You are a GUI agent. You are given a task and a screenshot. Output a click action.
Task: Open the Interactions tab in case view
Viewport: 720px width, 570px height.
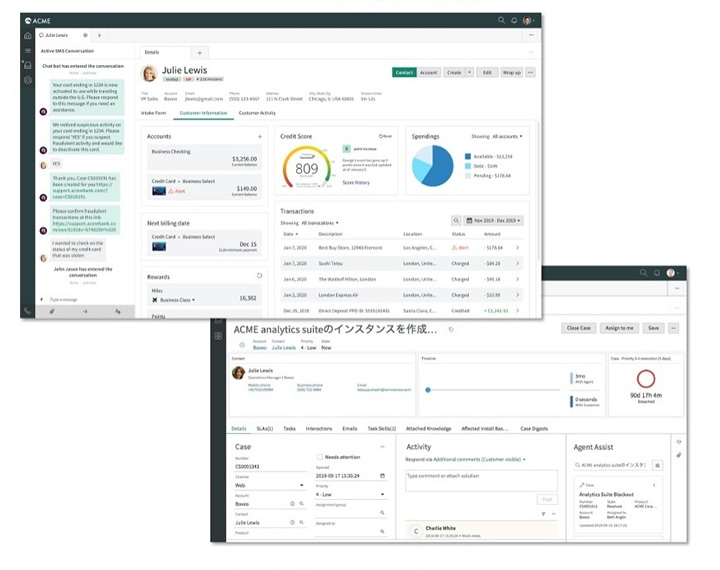click(x=319, y=429)
